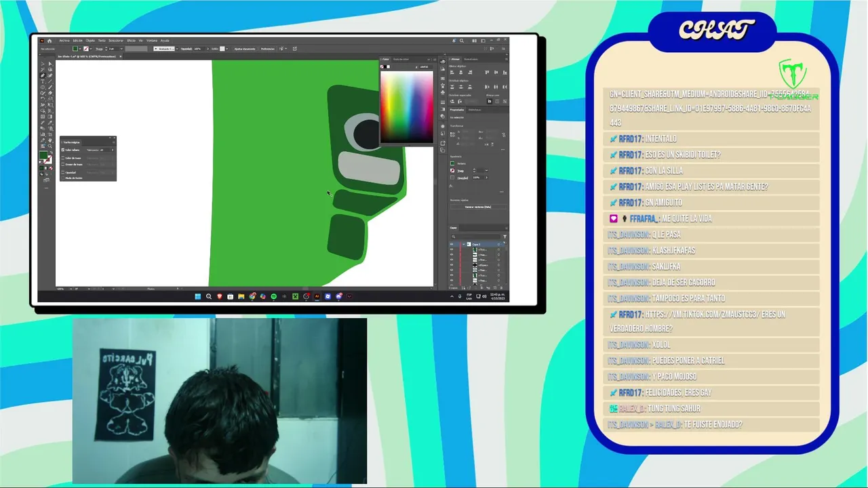Click the Layers panel filter icon
Screen dimensions: 868x488
(x=505, y=237)
